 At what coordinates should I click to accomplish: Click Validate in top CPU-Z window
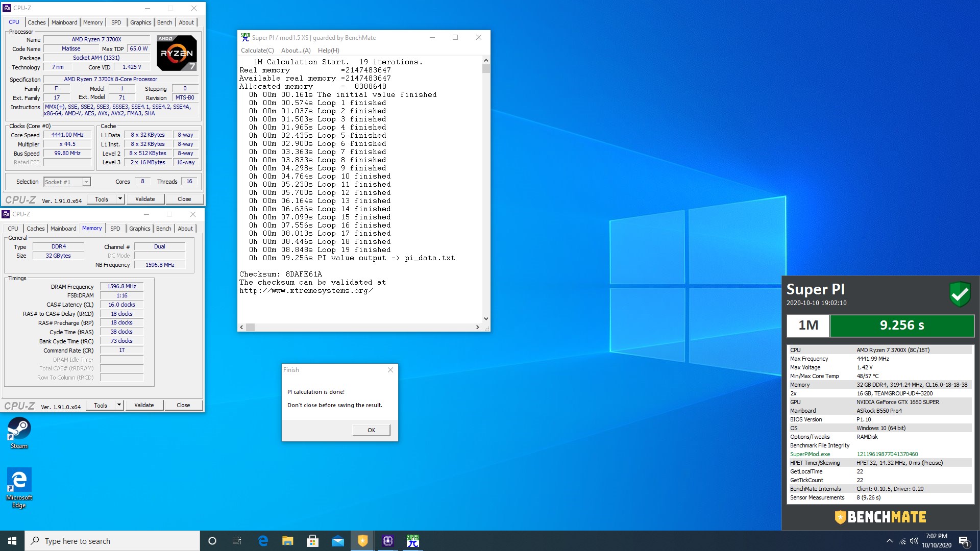click(x=145, y=199)
